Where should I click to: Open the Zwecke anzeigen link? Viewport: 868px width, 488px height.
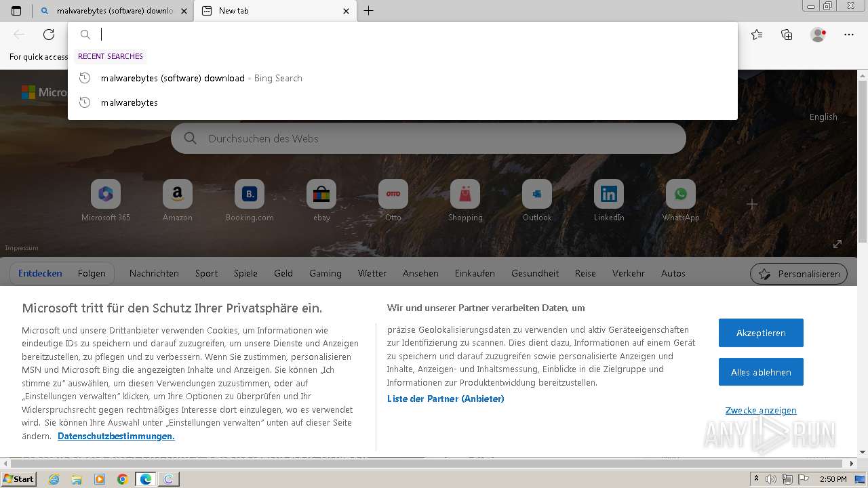tap(761, 411)
